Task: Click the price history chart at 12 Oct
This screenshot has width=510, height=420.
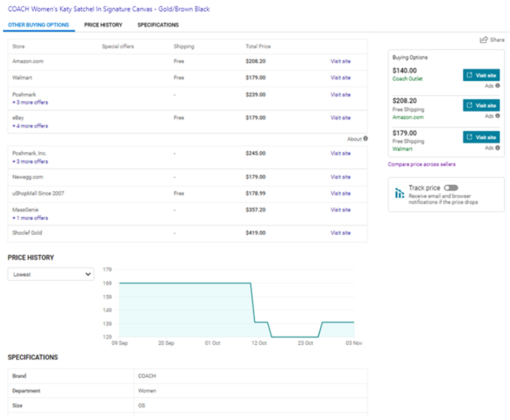Action: click(259, 322)
